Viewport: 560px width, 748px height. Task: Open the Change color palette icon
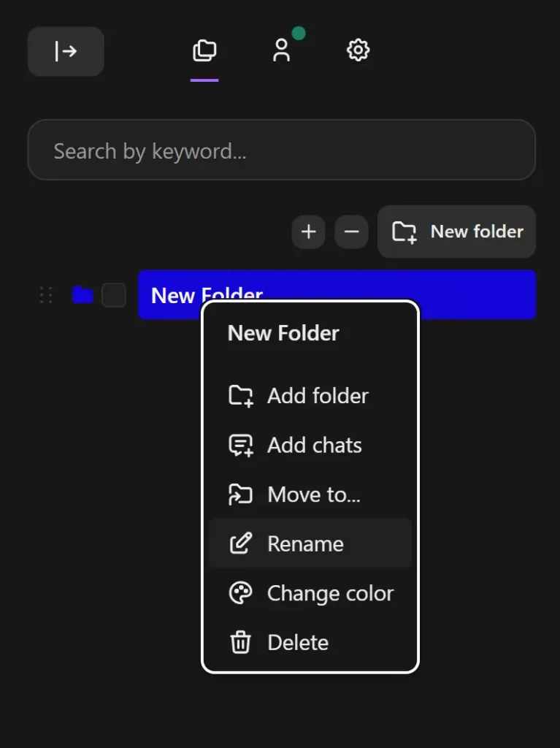pos(239,593)
